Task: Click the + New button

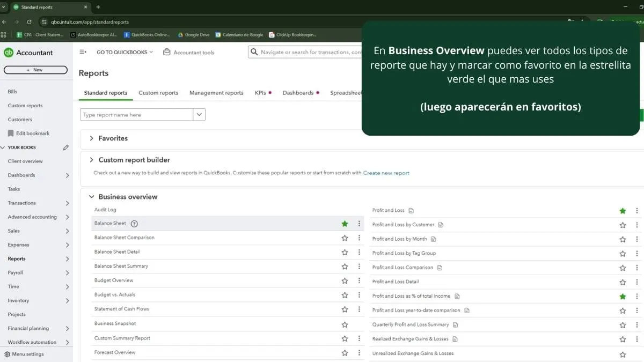Action: coord(35,70)
